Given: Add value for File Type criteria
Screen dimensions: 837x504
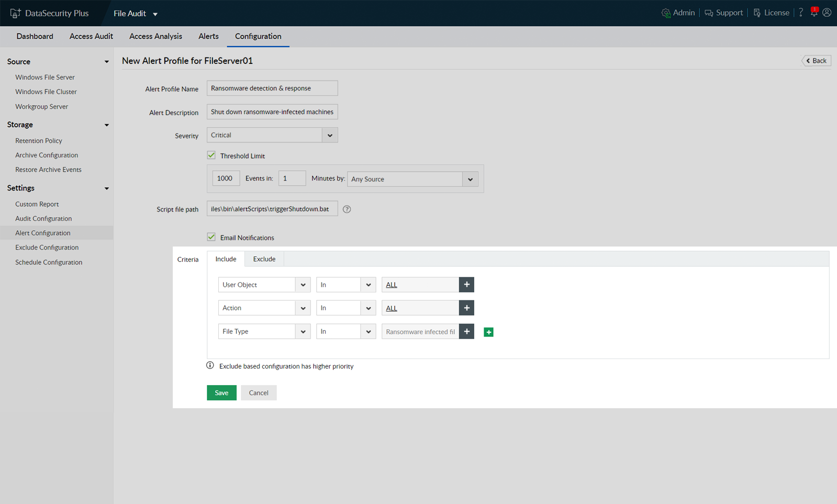Looking at the screenshot, I should click(x=466, y=331).
